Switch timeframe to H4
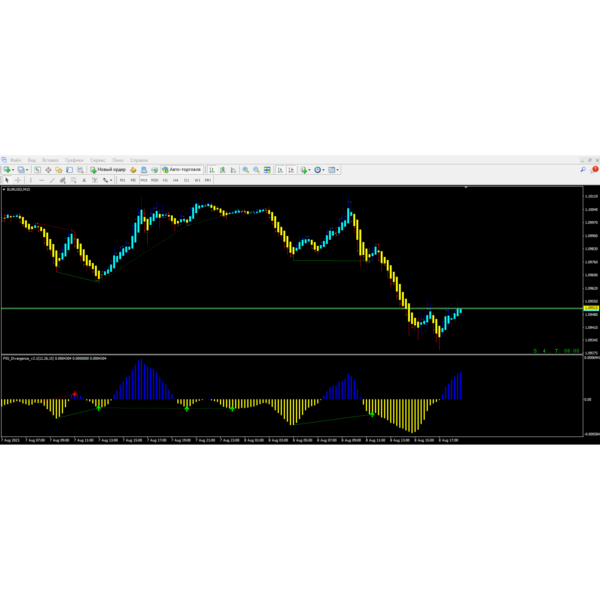 pos(176,180)
